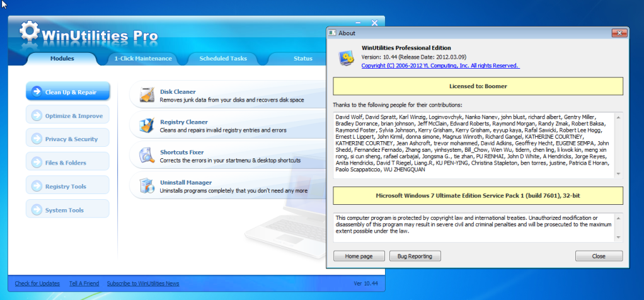Click 'Removes junk data from your disks' description
644x300 pixels.
pos(232,100)
